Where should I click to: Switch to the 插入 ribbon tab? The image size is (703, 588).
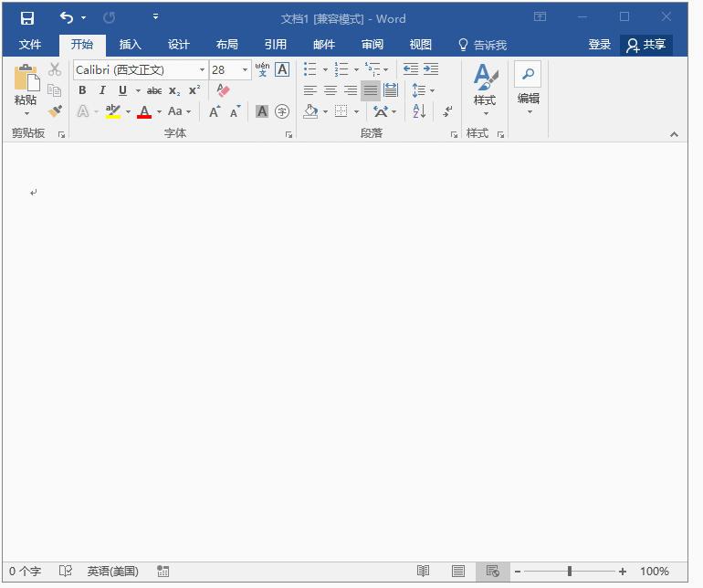click(130, 45)
